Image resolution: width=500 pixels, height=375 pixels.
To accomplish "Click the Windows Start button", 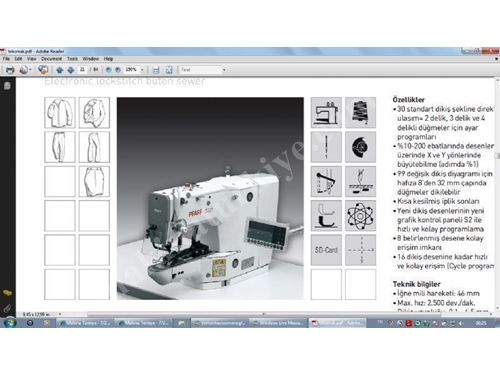I will tap(10, 322).
